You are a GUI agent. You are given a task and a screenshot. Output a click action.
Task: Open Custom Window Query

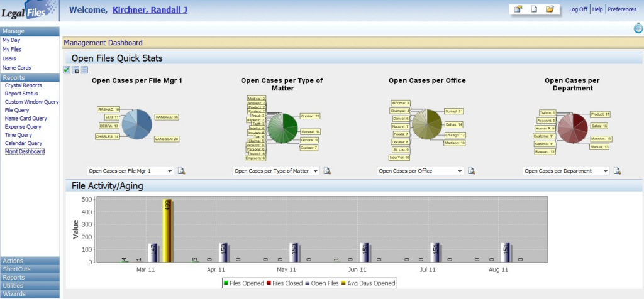pyautogui.click(x=32, y=102)
